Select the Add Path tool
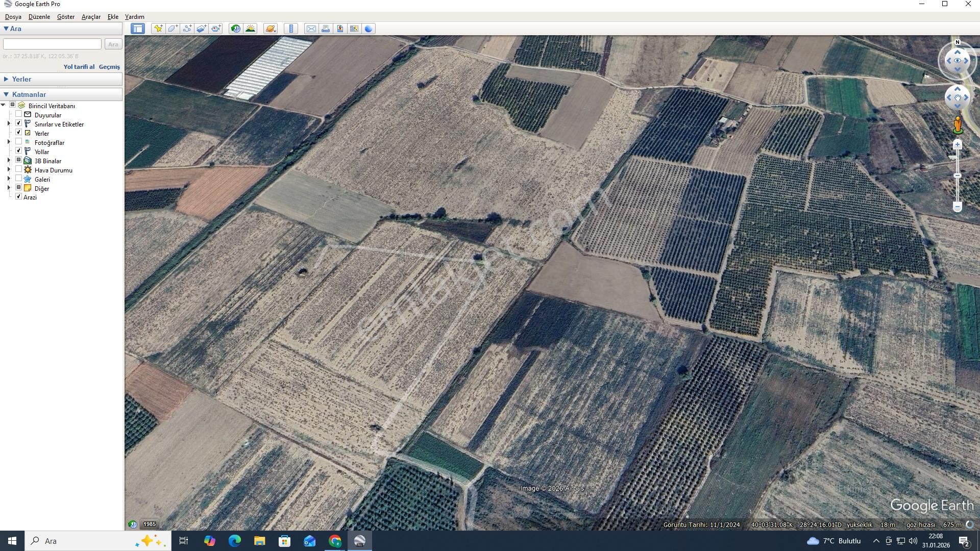 point(187,29)
